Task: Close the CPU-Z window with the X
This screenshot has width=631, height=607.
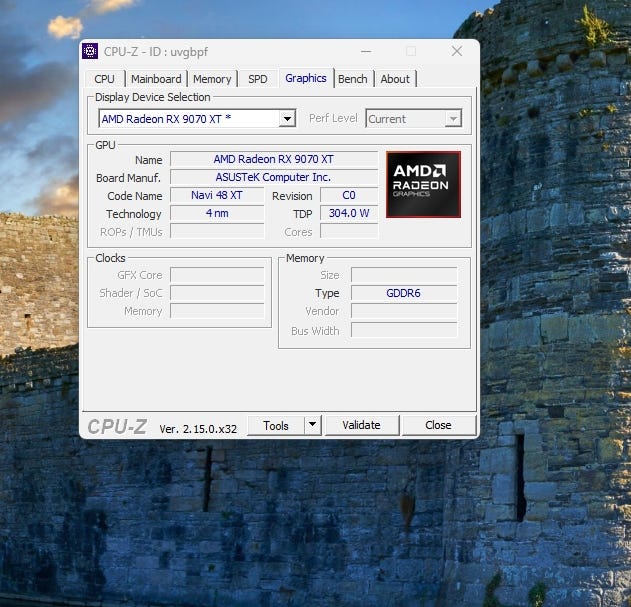Action: pos(456,52)
